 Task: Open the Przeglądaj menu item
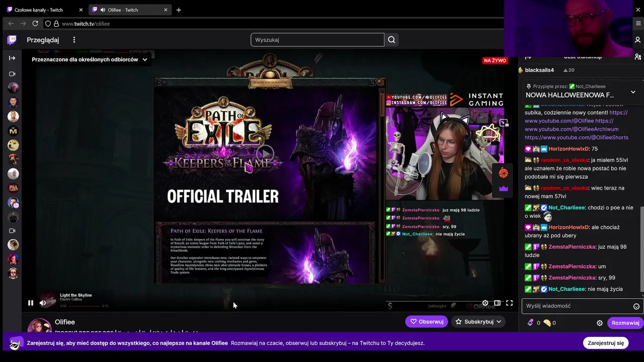tap(43, 40)
